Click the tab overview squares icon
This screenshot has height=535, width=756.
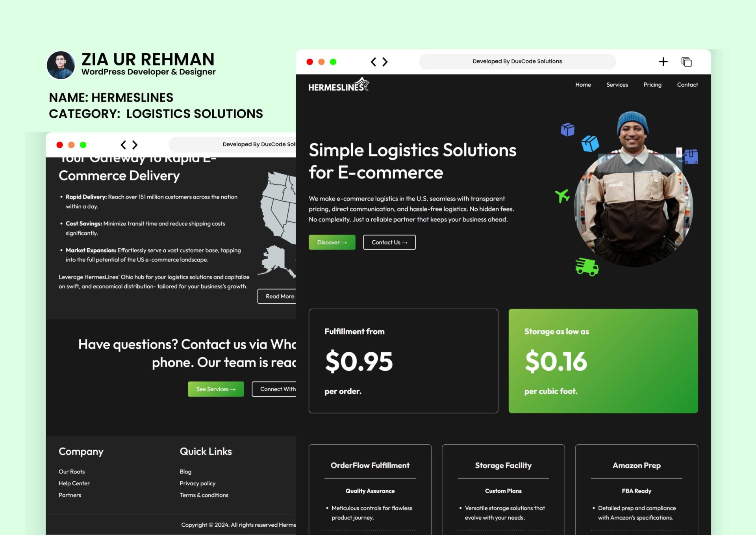pos(686,62)
